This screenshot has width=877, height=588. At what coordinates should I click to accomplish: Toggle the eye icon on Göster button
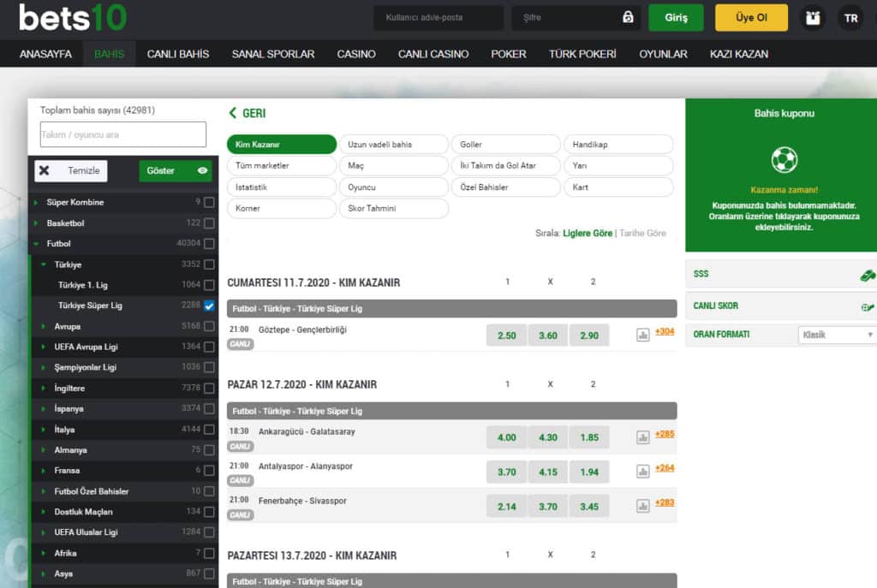click(202, 170)
